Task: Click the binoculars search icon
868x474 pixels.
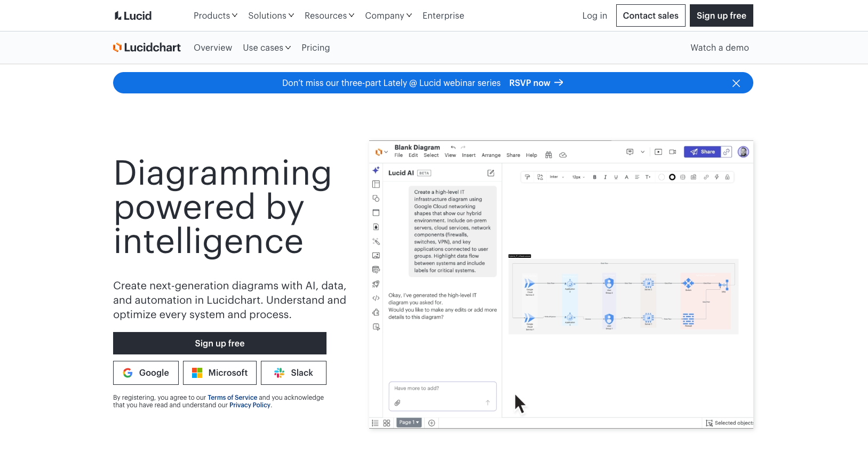Action: pyautogui.click(x=548, y=155)
